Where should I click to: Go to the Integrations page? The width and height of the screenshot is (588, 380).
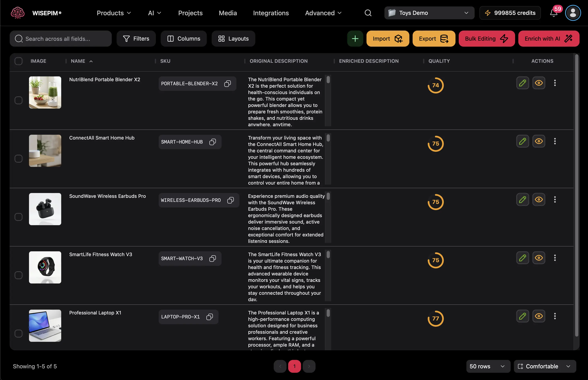pos(271,13)
